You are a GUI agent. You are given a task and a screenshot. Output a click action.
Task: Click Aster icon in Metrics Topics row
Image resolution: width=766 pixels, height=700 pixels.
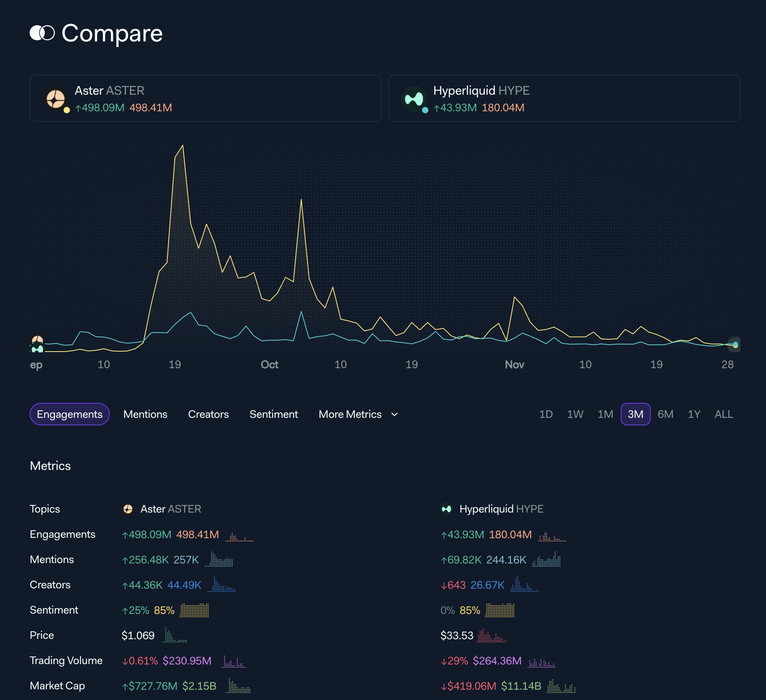pyautogui.click(x=128, y=509)
